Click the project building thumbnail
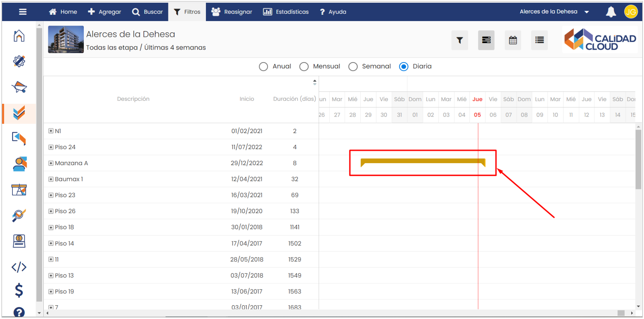 point(66,39)
